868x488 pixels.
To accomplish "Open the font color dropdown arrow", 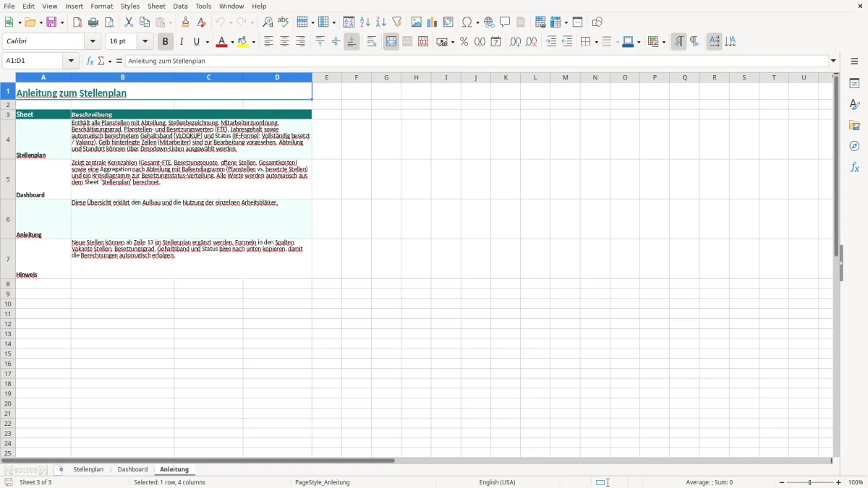I will point(231,42).
